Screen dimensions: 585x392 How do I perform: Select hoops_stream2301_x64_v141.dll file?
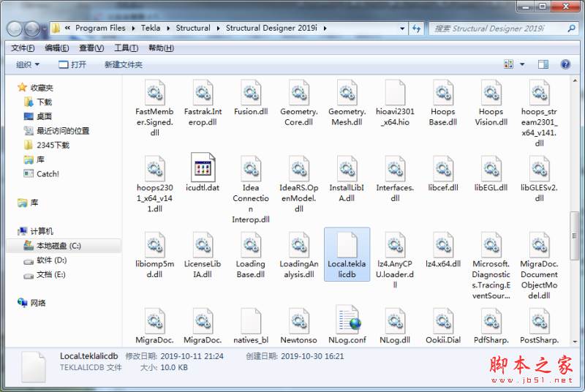[x=539, y=114]
